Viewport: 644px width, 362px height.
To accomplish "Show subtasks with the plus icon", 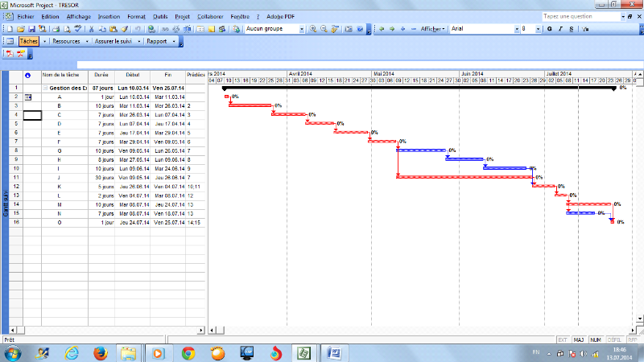I will point(403,29).
